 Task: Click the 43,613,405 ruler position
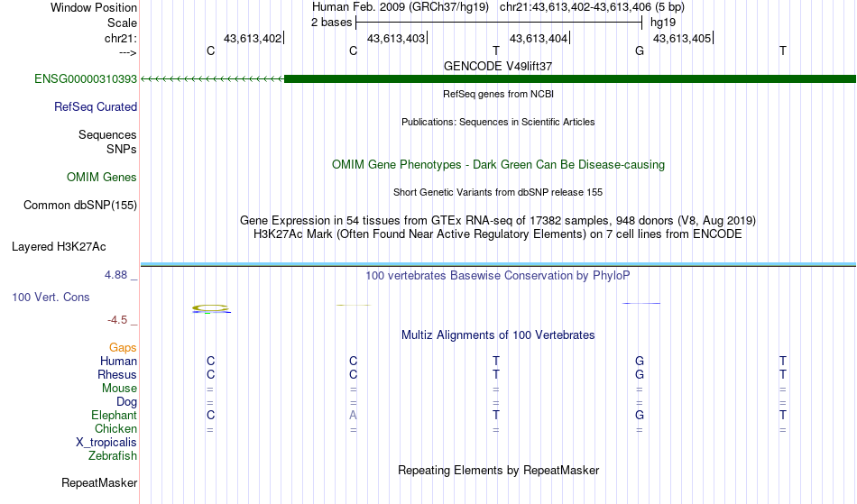pos(682,38)
